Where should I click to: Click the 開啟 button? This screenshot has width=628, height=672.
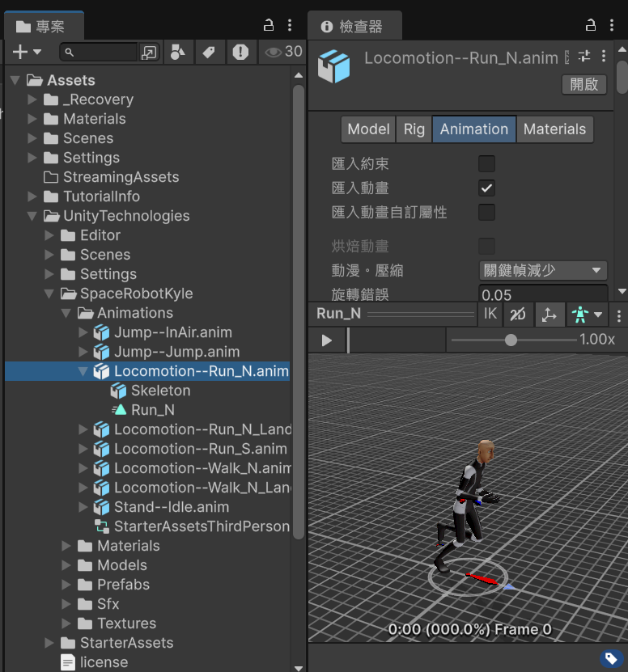coord(584,84)
